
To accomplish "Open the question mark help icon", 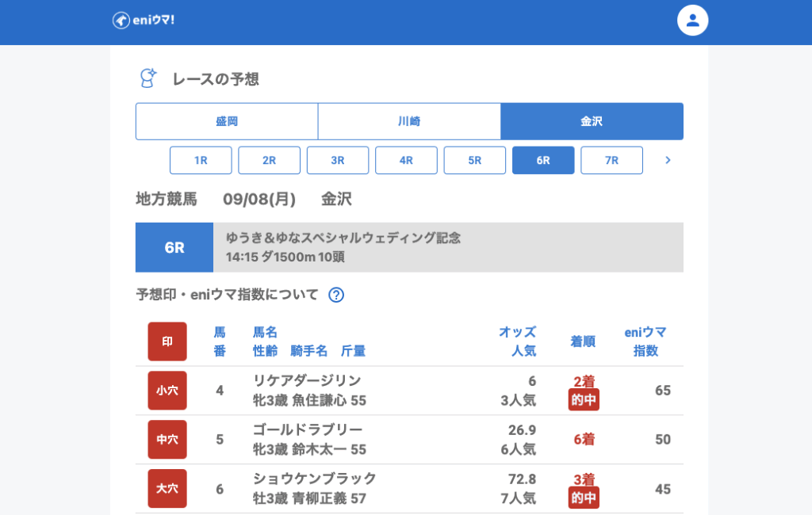I will click(336, 295).
